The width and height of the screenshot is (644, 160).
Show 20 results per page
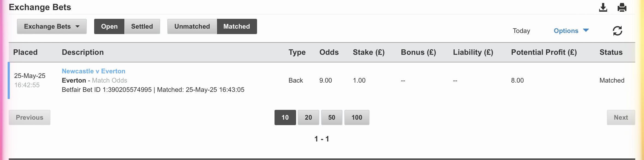[308, 117]
